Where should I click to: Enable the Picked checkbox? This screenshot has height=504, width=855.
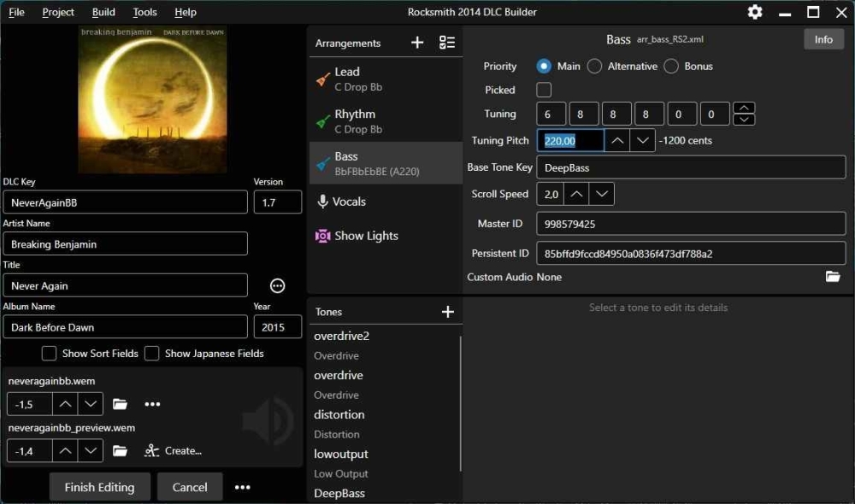(x=544, y=90)
